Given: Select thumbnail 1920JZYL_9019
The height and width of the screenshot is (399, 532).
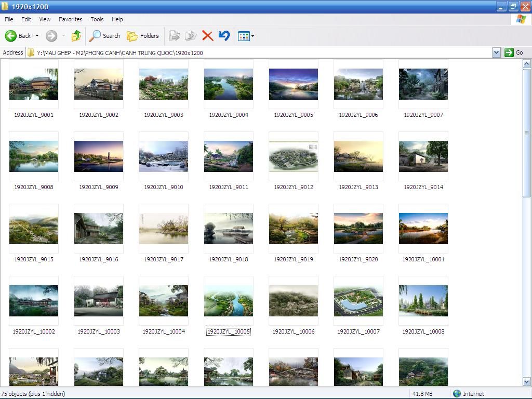Looking at the screenshot, I should (294, 229).
